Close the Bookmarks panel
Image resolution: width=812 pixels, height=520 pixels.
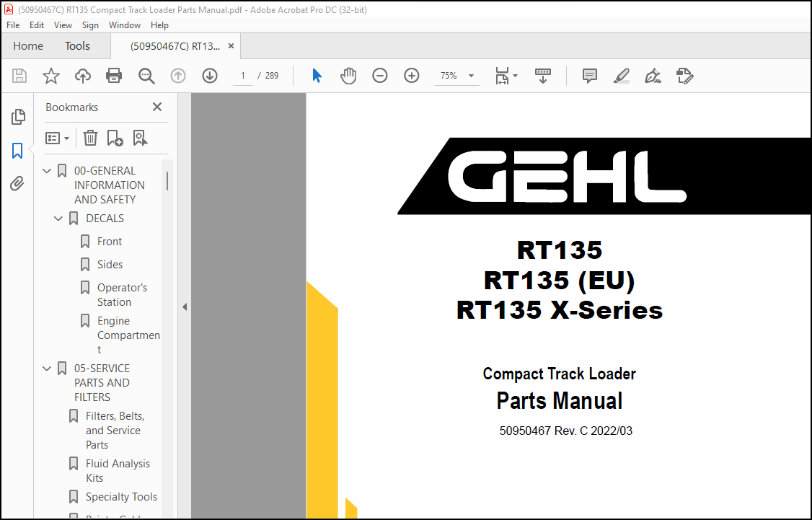tap(157, 107)
